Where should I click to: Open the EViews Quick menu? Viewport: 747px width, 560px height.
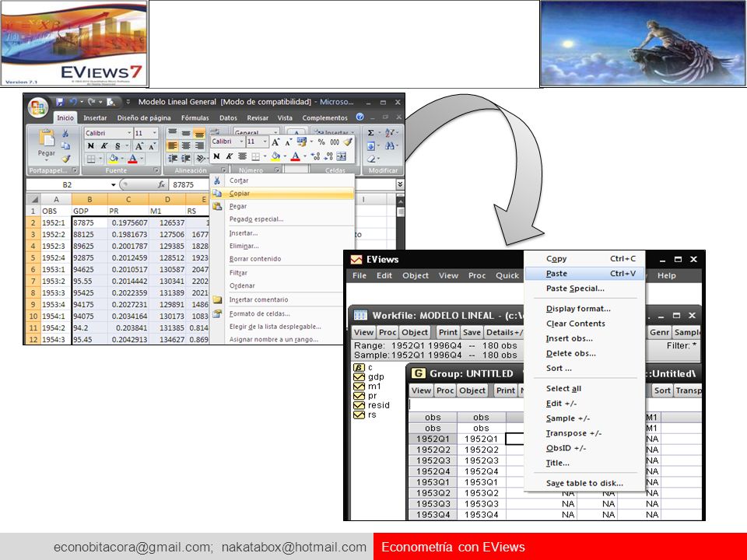[507, 275]
